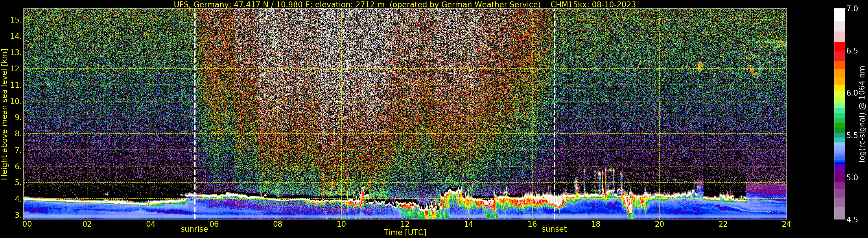Click the colorbar '5.5' value label
The image size is (868, 238).
point(852,135)
